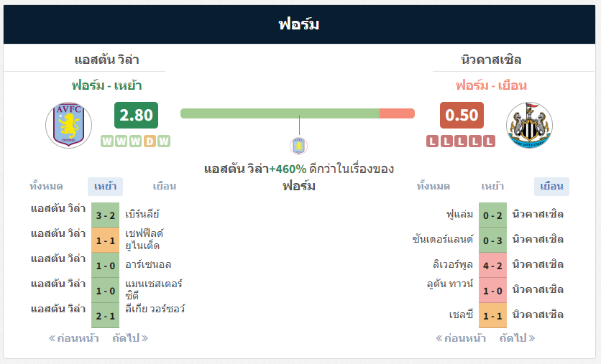Go to ถัดไป under Aston Villa matches
Viewport: 601px width, 364px height.
point(130,338)
